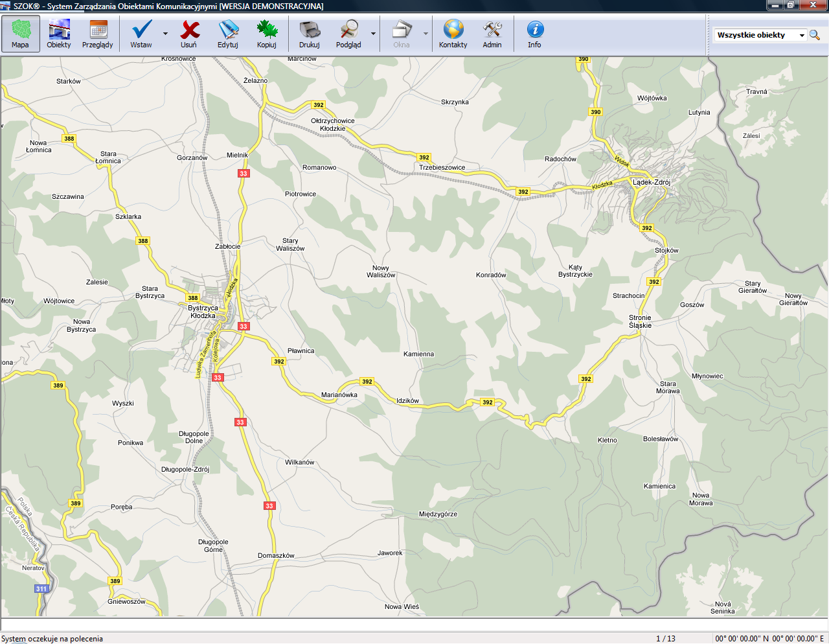Open the Mapa map view
829x644 pixels.
[x=21, y=34]
